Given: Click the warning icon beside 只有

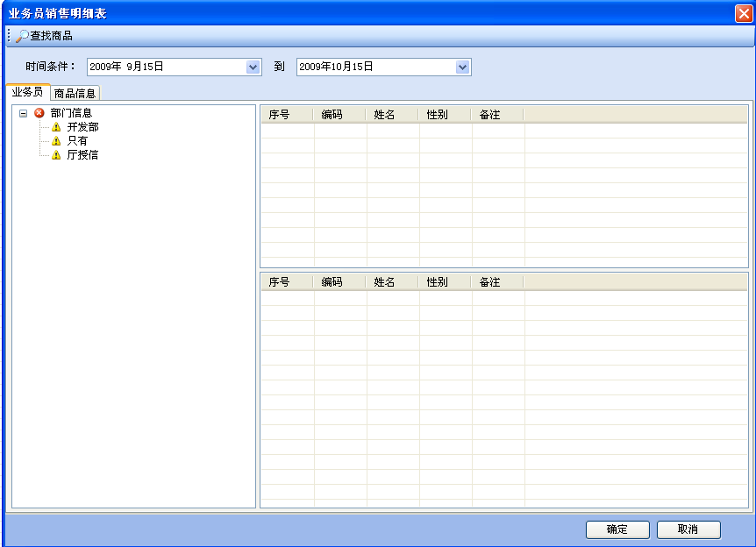Looking at the screenshot, I should [x=56, y=141].
